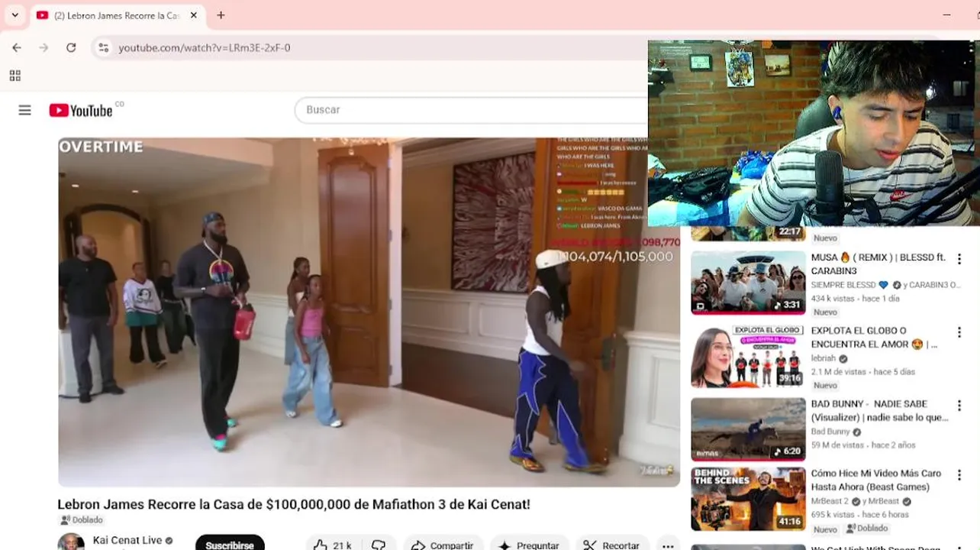
Task: Open options menu for Beast Games video
Action: pyautogui.click(x=959, y=475)
